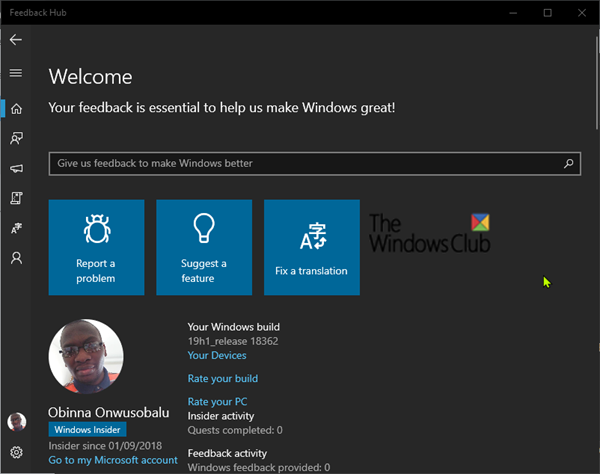This screenshot has height=474, width=600.
Task: Click the Obinna Onwusobalu name
Action: click(109, 412)
